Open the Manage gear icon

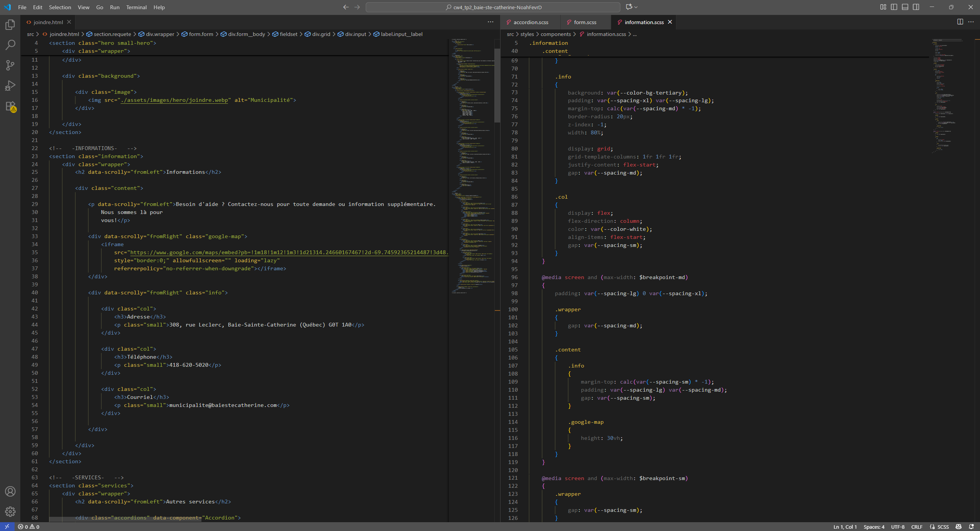[x=10, y=511]
